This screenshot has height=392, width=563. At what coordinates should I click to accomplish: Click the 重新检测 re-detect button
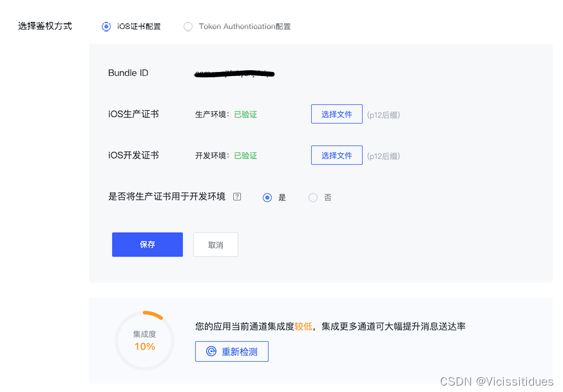pyautogui.click(x=232, y=351)
